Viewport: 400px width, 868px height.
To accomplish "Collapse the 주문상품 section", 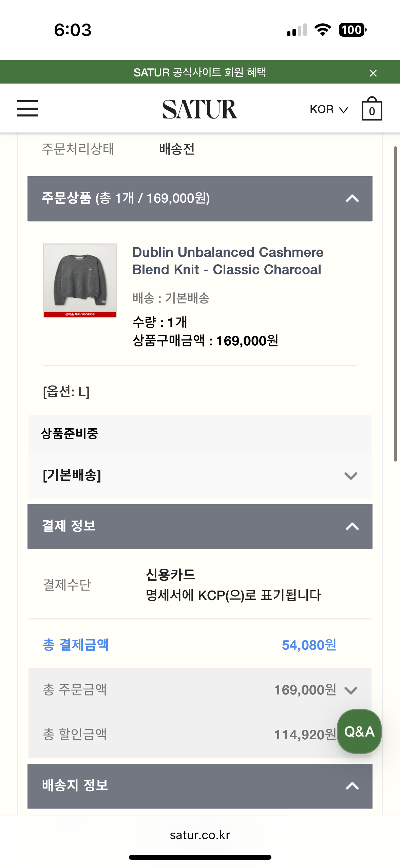I will pos(352,199).
